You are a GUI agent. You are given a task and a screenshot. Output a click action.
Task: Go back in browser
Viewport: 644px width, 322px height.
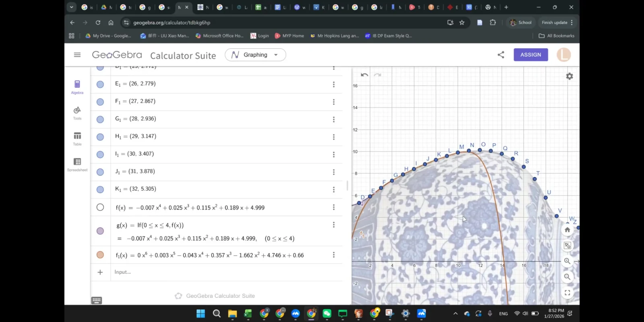(x=72, y=23)
